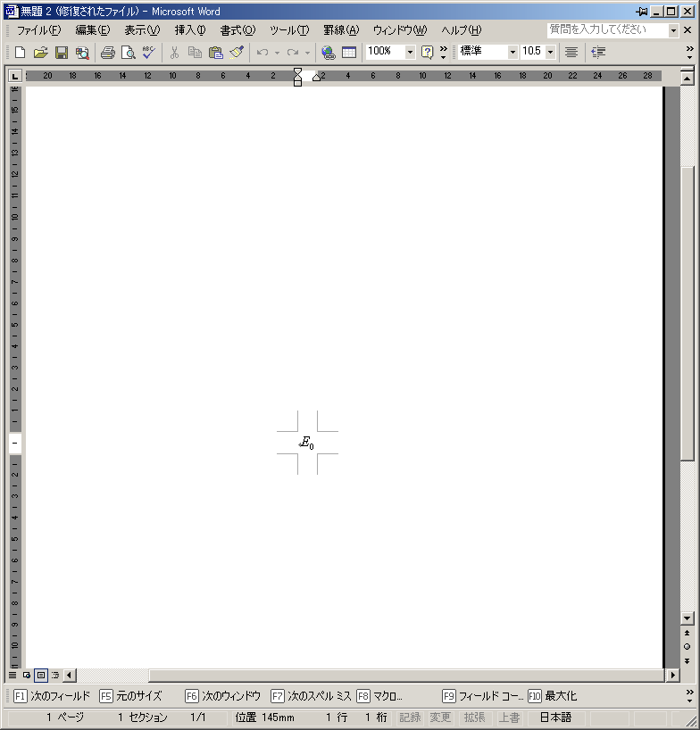The width and height of the screenshot is (700, 730).
Task: Open the ファイル(F) menu
Action: 38,30
